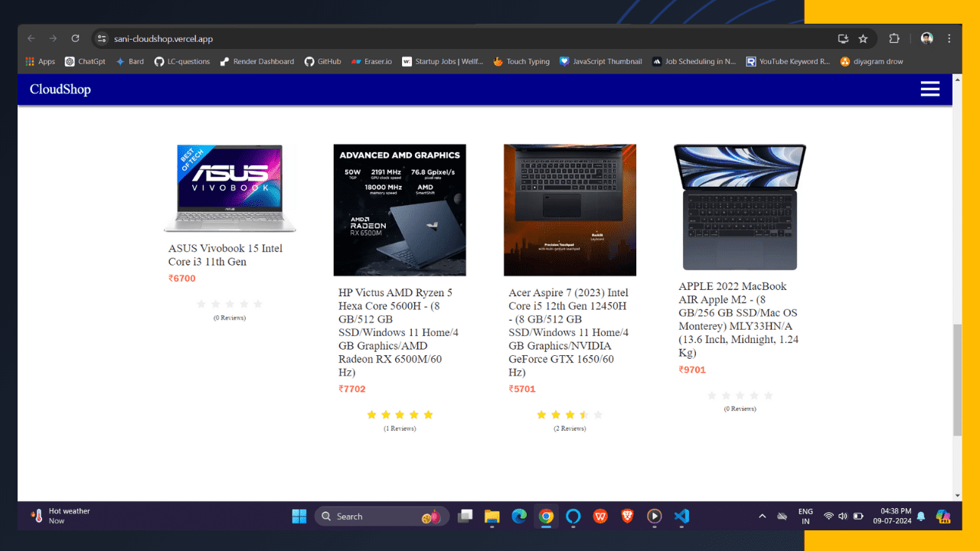This screenshot has height=551, width=980.
Task: Reload the page with the refresh icon
Action: click(75, 38)
